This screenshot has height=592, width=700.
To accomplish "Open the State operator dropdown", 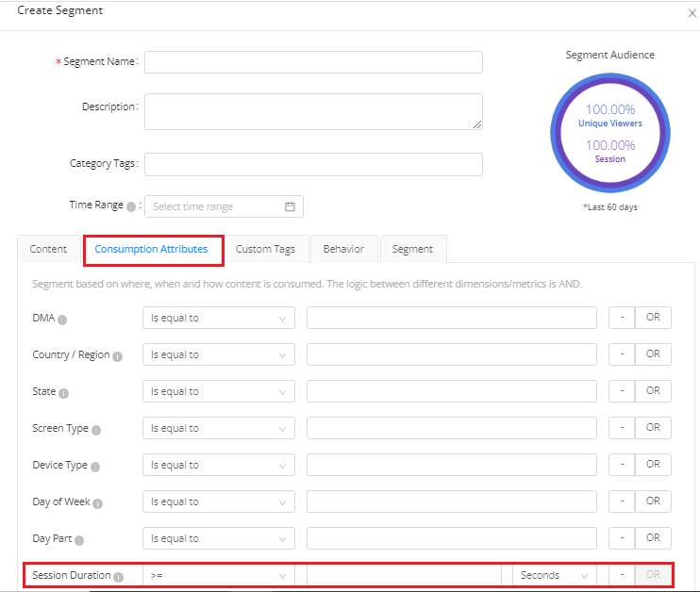I will point(219,391).
